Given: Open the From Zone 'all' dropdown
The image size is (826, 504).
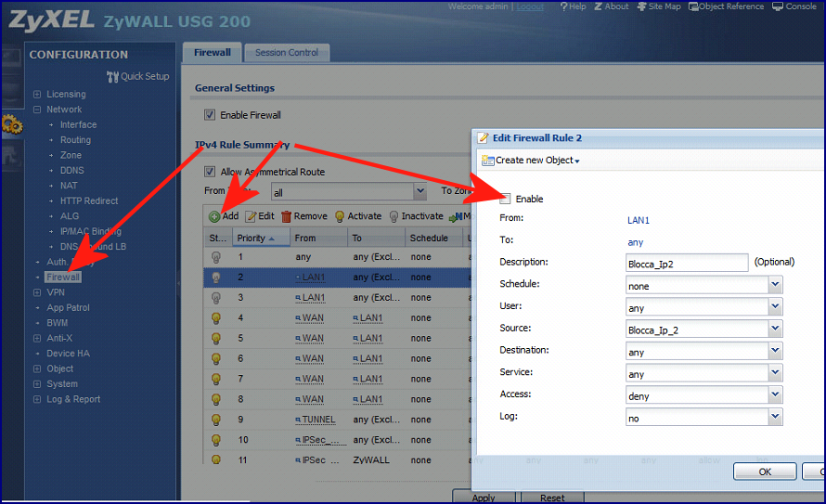Looking at the screenshot, I should [x=419, y=192].
